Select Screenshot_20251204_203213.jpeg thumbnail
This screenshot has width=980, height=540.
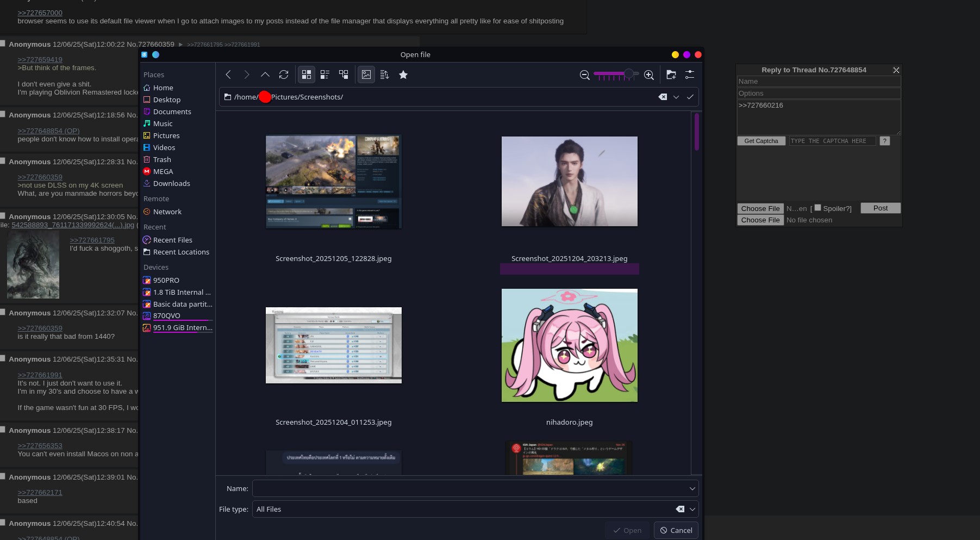point(570,181)
